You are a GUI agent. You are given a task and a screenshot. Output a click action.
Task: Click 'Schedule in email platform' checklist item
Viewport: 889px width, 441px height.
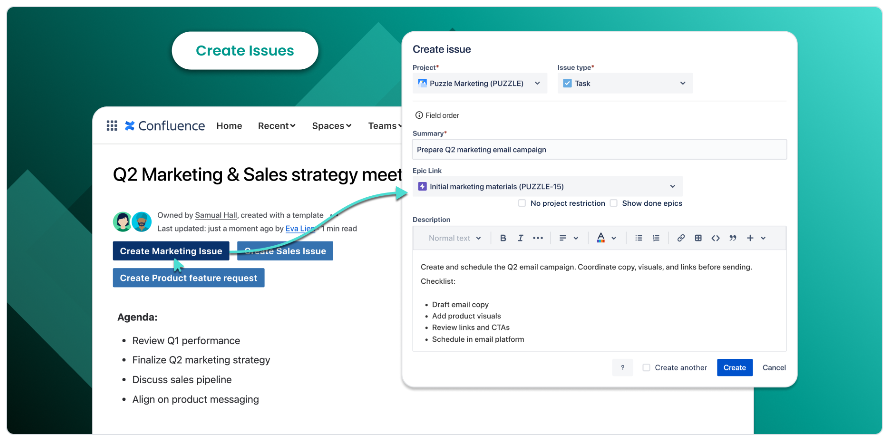point(478,340)
